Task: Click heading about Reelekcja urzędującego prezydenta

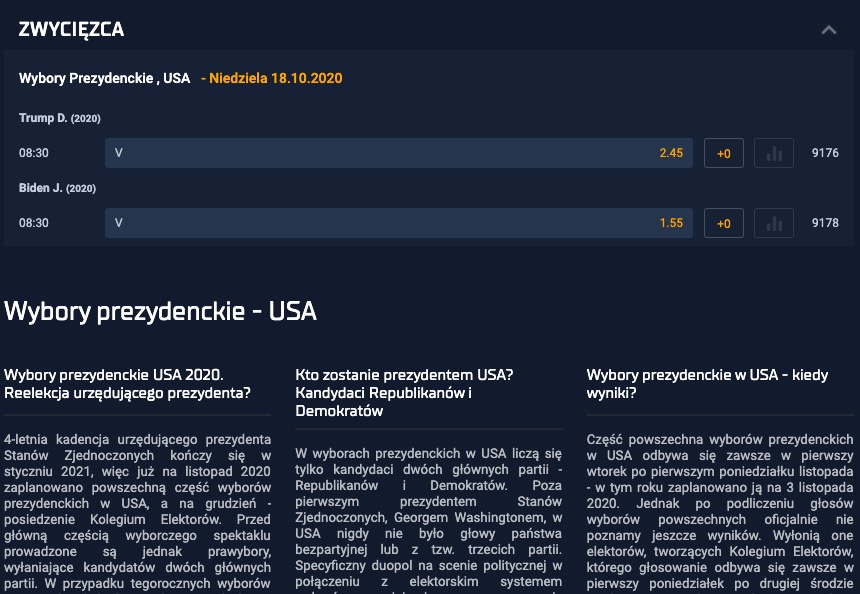Action: (127, 384)
